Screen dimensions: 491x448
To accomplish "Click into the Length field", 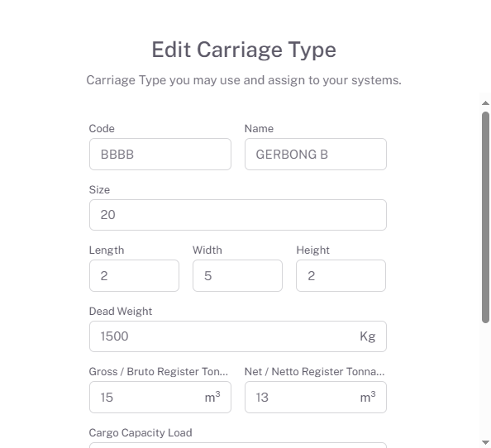I will pos(134,275).
